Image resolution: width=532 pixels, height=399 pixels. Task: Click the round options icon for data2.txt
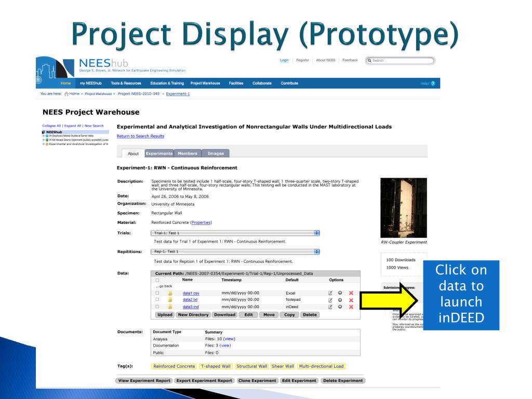(340, 300)
